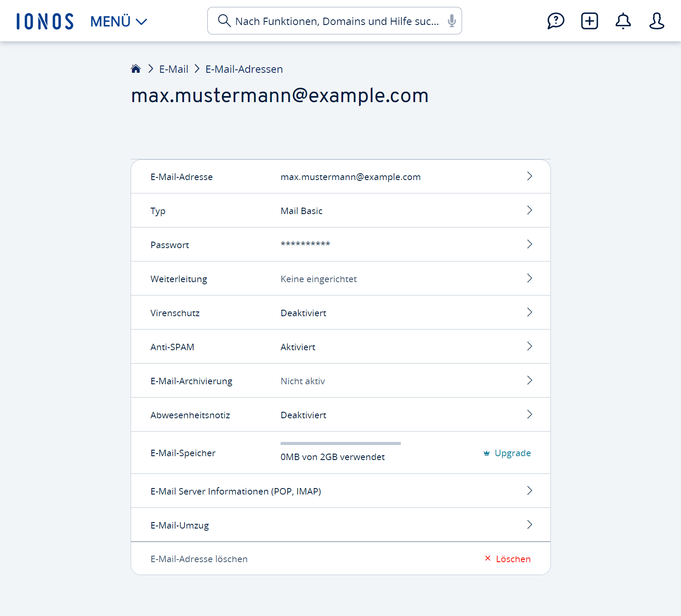Open Passwort row chevron
Viewport: 681px width, 616px height.
[x=530, y=244]
